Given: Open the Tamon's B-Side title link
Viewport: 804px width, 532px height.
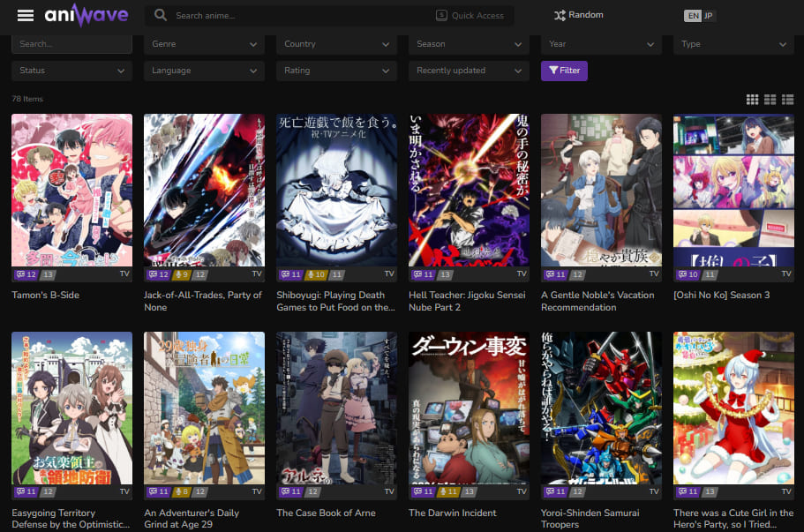Looking at the screenshot, I should (46, 295).
